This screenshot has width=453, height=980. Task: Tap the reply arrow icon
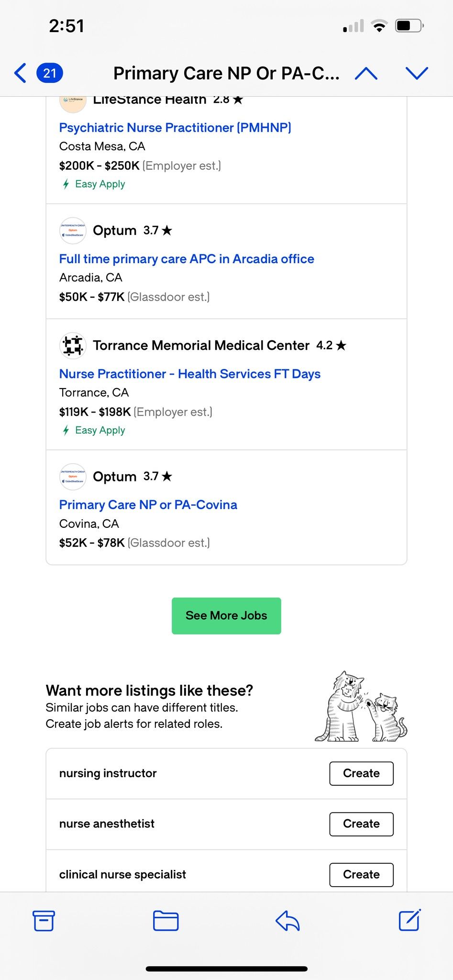[287, 921]
